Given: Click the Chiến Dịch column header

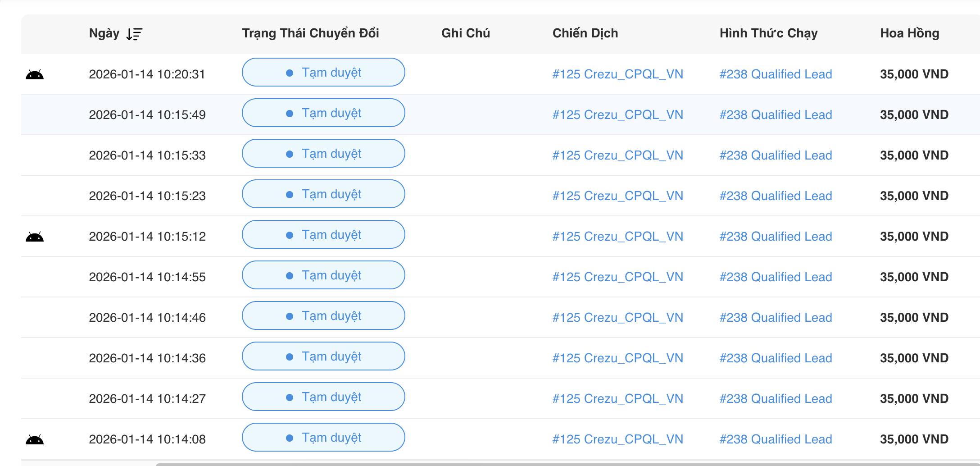Looking at the screenshot, I should [585, 33].
